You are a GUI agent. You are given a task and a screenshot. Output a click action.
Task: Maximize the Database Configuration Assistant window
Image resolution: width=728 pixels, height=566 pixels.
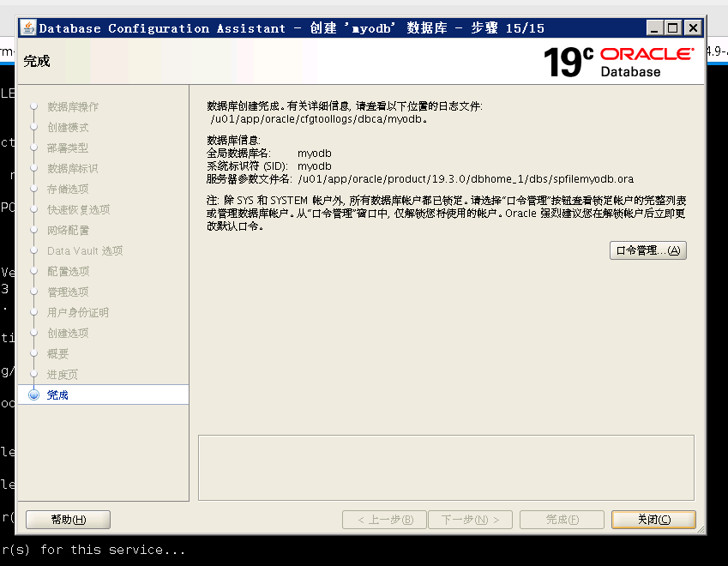tap(673, 27)
